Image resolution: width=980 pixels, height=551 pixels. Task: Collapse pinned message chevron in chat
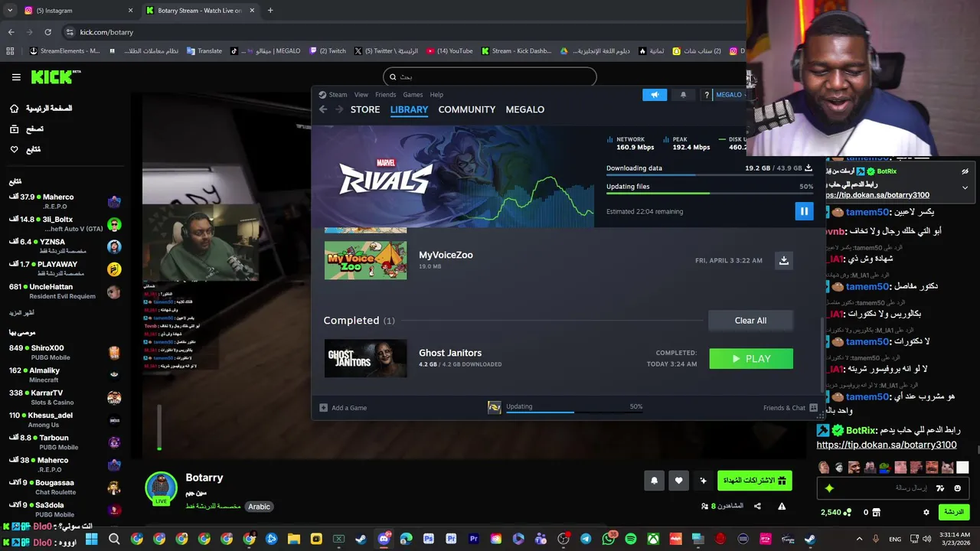pos(965,187)
